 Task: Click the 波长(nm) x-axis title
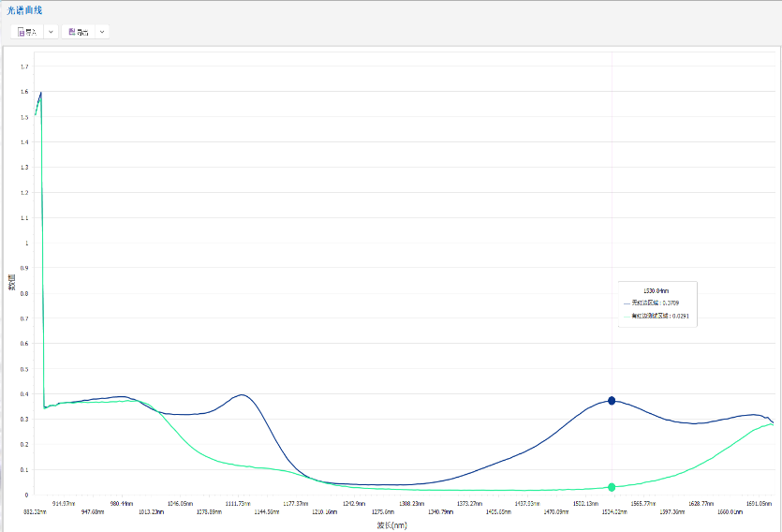391,525
